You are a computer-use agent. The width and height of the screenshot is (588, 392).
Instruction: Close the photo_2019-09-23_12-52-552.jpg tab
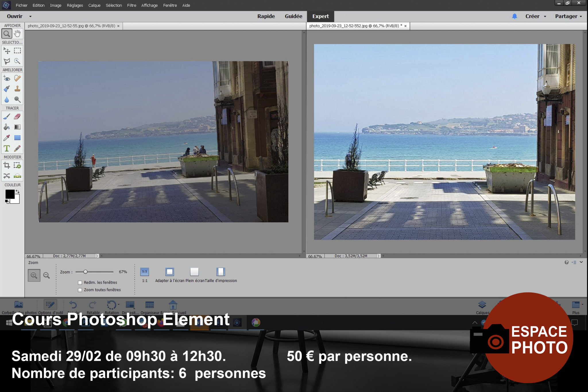pyautogui.click(x=405, y=26)
